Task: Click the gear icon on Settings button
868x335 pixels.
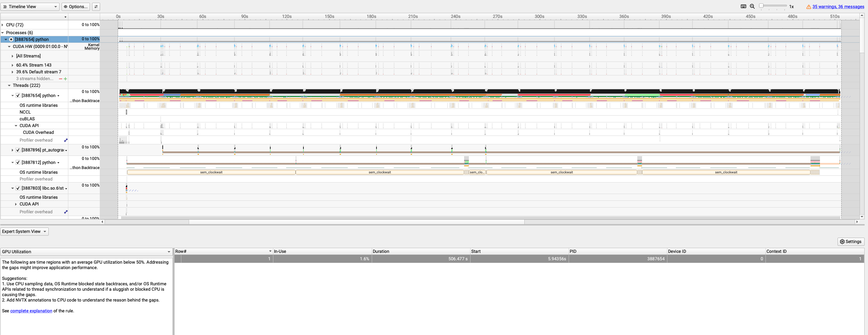Action: [x=842, y=242]
